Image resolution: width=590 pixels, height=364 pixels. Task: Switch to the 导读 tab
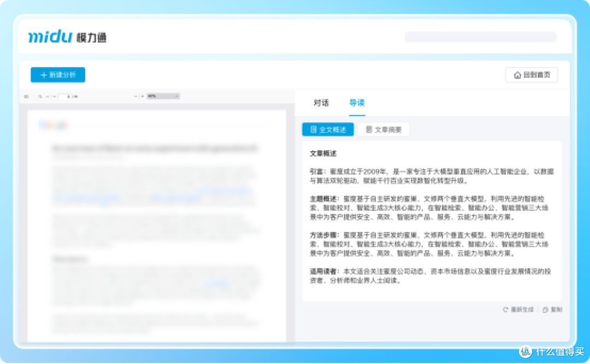point(357,103)
